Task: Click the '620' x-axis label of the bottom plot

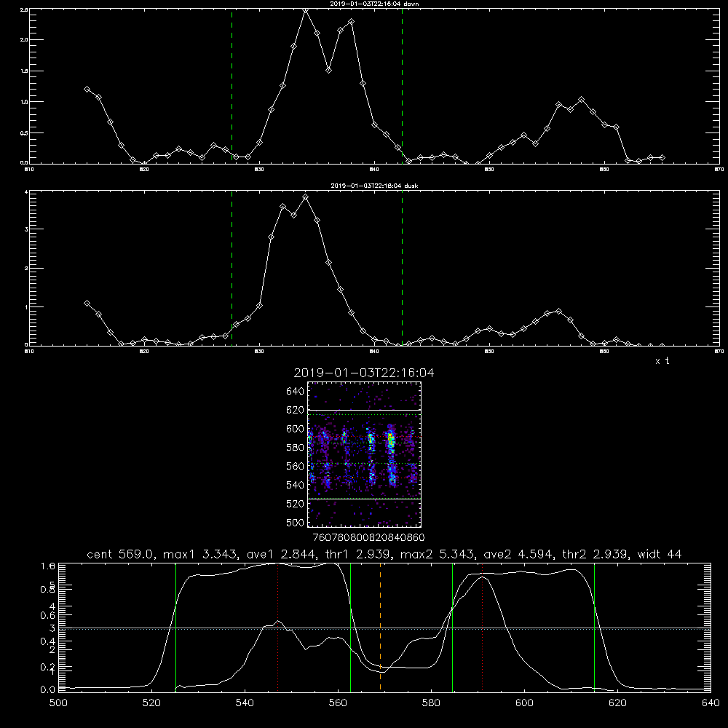Action: click(617, 703)
